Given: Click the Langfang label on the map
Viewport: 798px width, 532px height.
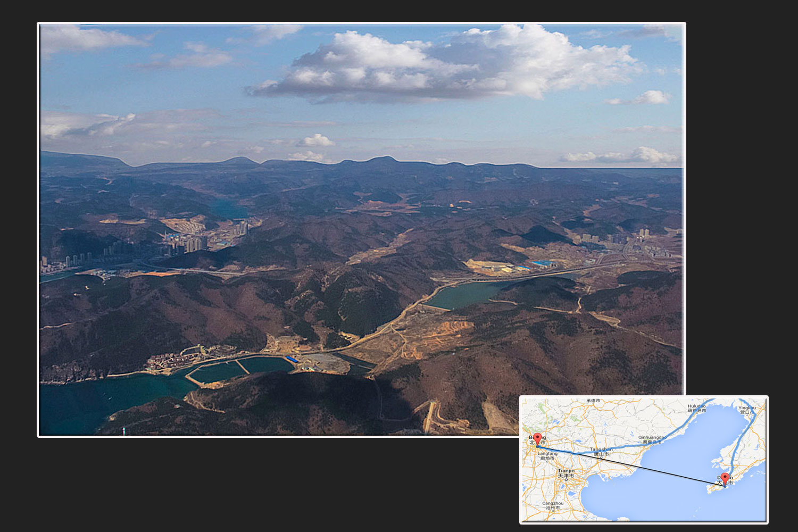Looking at the screenshot, I should coord(547,455).
